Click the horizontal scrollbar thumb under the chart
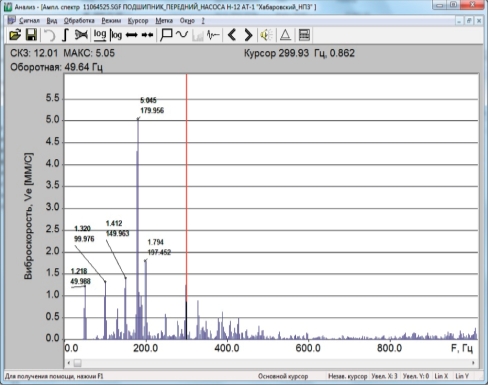This screenshot has height=388, width=488. click(x=77, y=363)
